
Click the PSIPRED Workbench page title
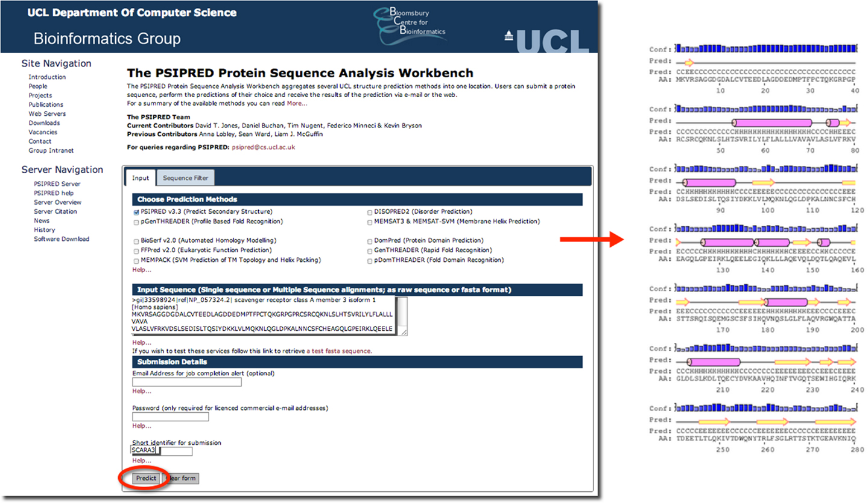click(300, 74)
